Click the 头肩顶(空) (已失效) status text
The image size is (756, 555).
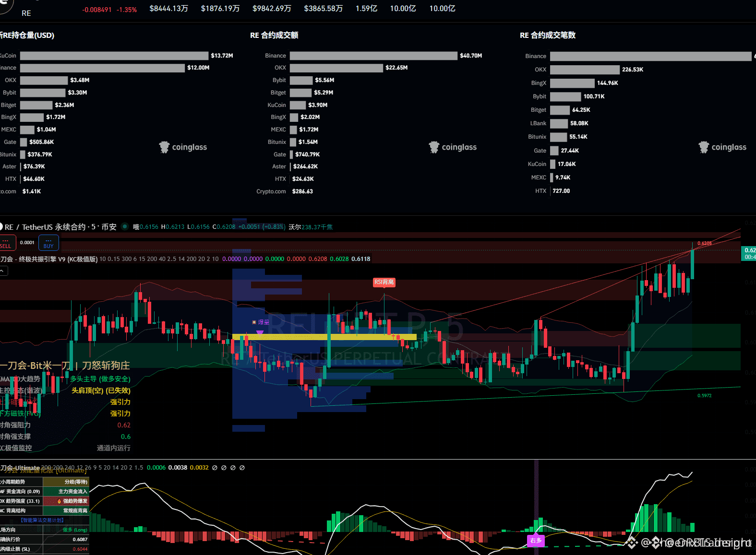point(101,390)
